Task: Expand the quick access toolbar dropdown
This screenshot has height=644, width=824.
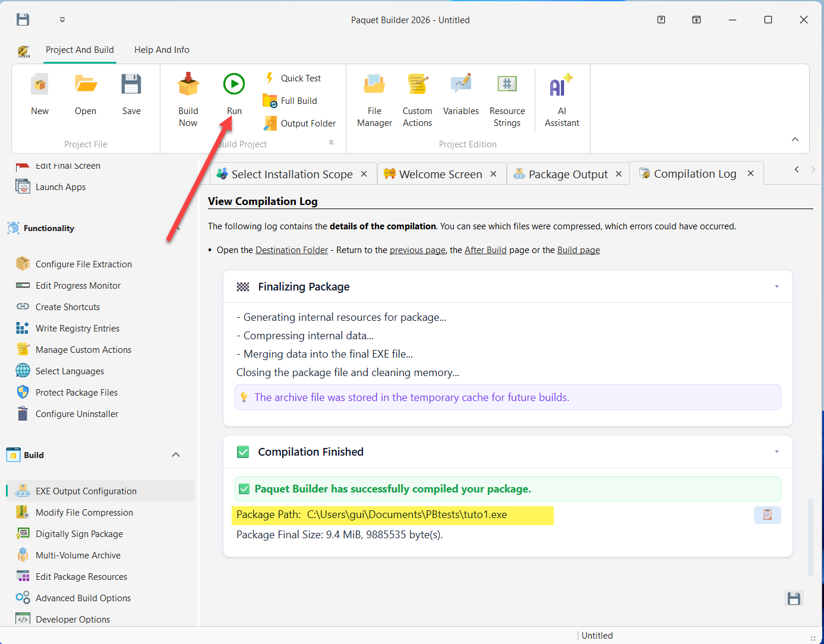Action: [62, 19]
